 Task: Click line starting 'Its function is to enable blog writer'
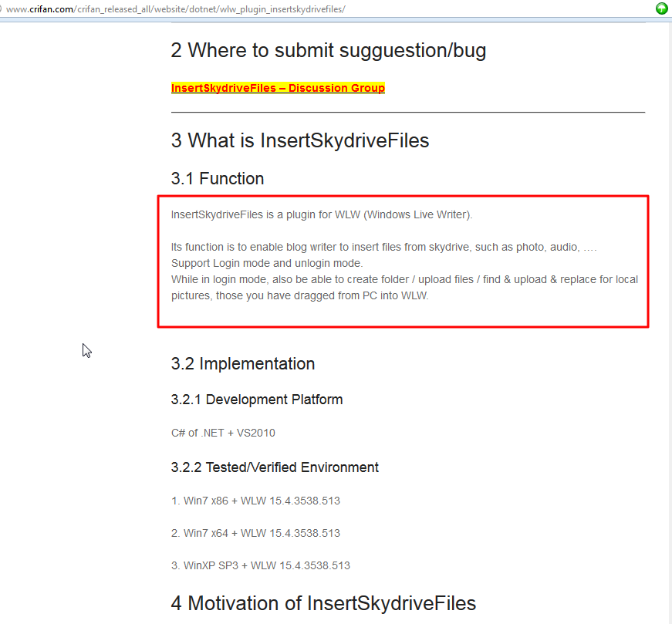point(383,248)
